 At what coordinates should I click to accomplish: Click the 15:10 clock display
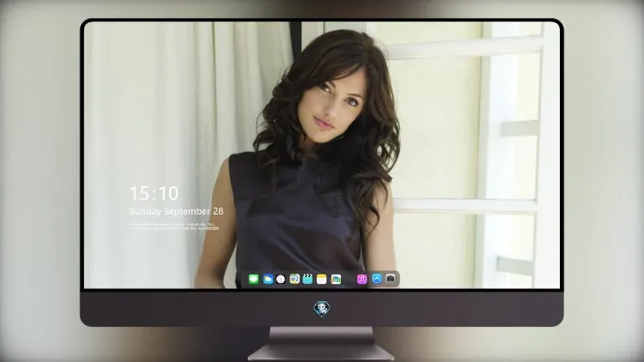(154, 193)
